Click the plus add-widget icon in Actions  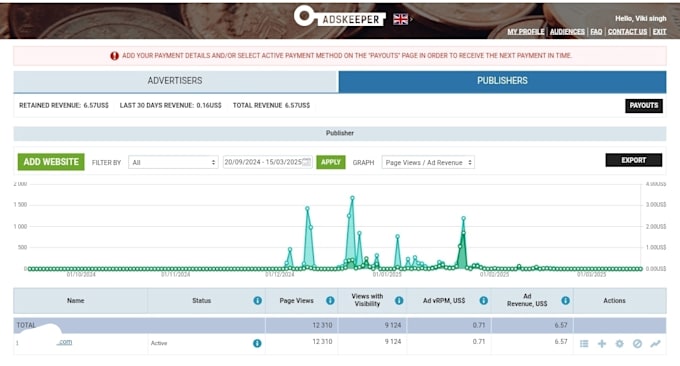point(602,343)
